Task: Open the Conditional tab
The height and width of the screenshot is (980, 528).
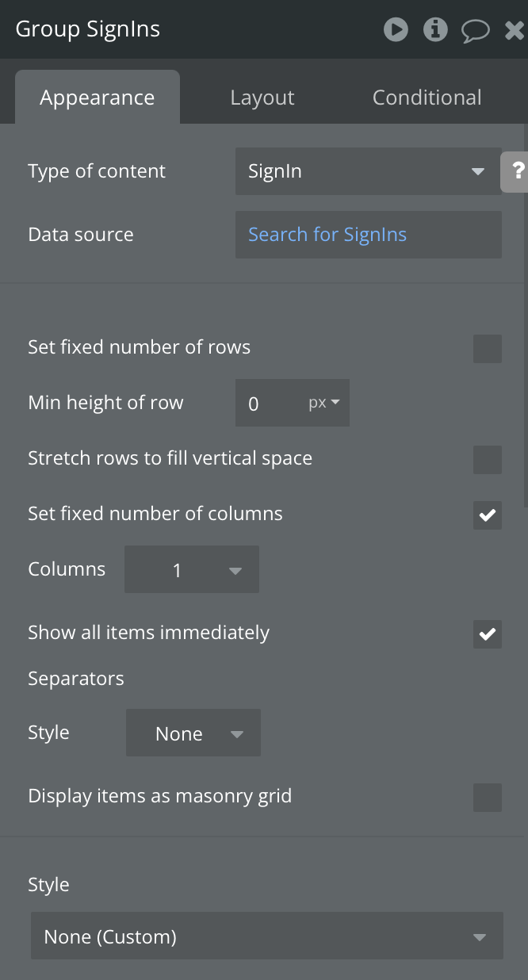Action: point(427,98)
